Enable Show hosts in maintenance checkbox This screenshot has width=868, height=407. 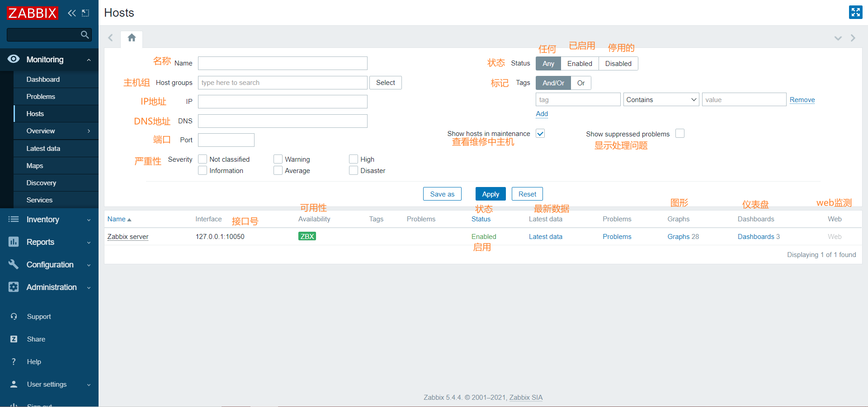pos(540,133)
